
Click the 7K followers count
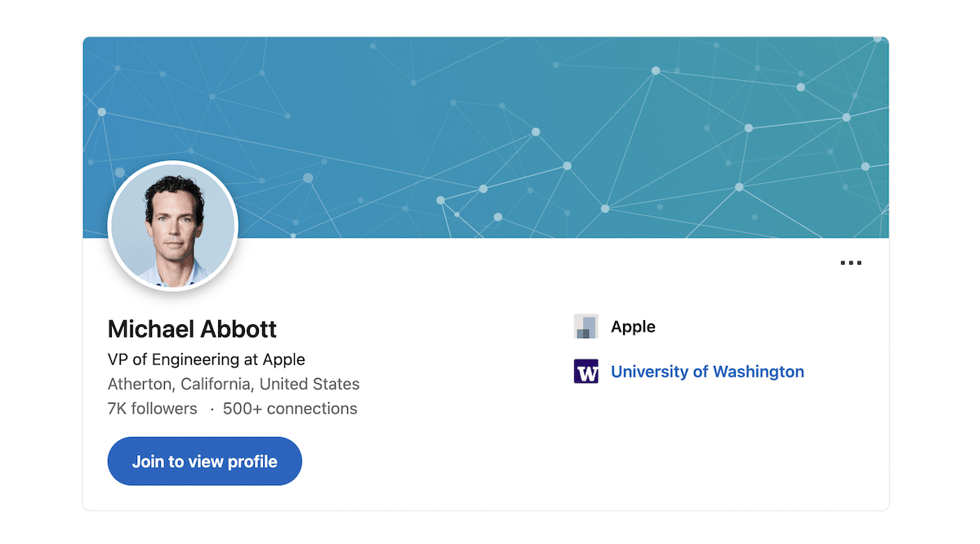[x=153, y=408]
